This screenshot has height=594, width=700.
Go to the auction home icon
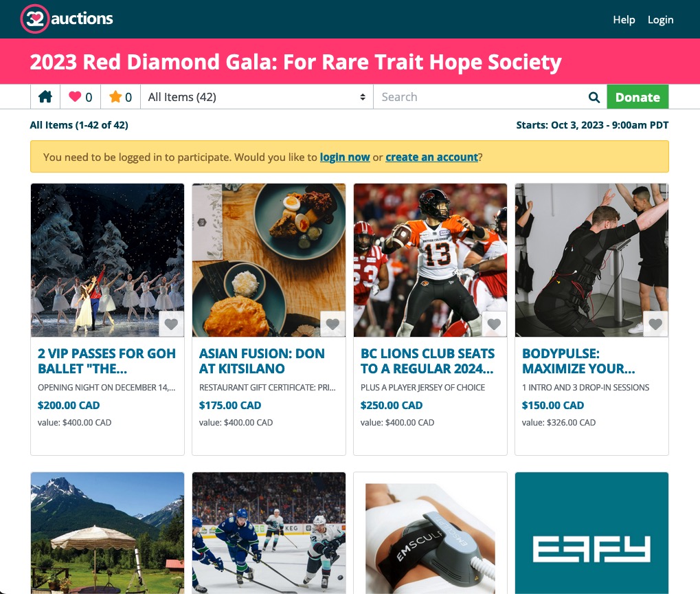click(x=45, y=97)
